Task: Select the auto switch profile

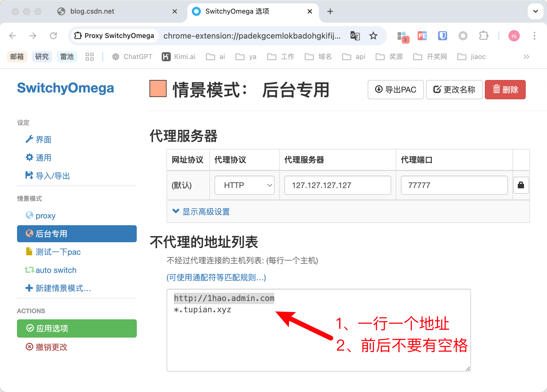Action: tap(56, 270)
